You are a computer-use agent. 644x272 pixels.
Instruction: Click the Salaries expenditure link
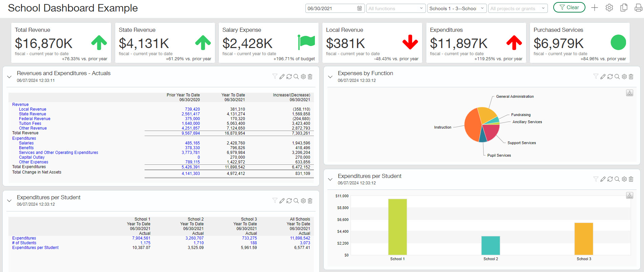[x=26, y=143]
